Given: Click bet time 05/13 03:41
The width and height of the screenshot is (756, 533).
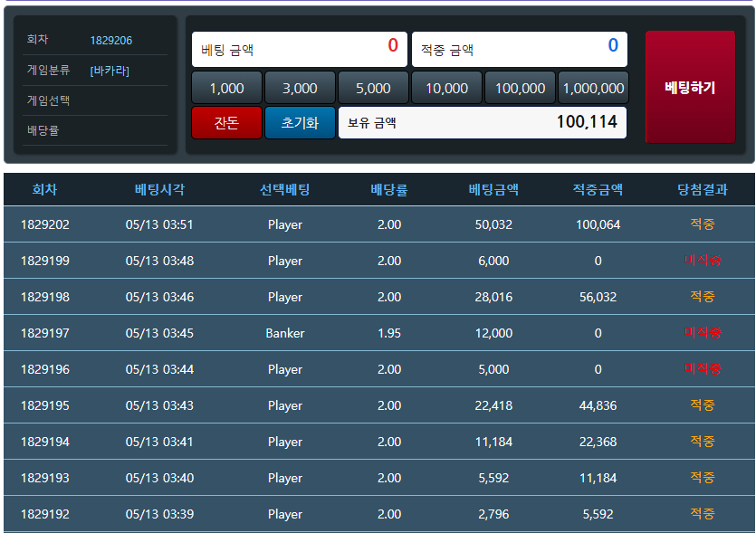Looking at the screenshot, I should pos(159,442).
